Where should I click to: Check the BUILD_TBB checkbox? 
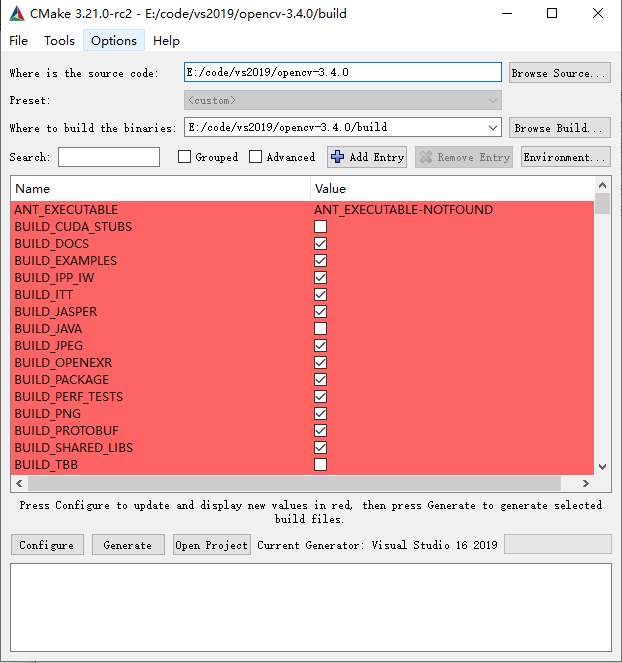(x=321, y=465)
